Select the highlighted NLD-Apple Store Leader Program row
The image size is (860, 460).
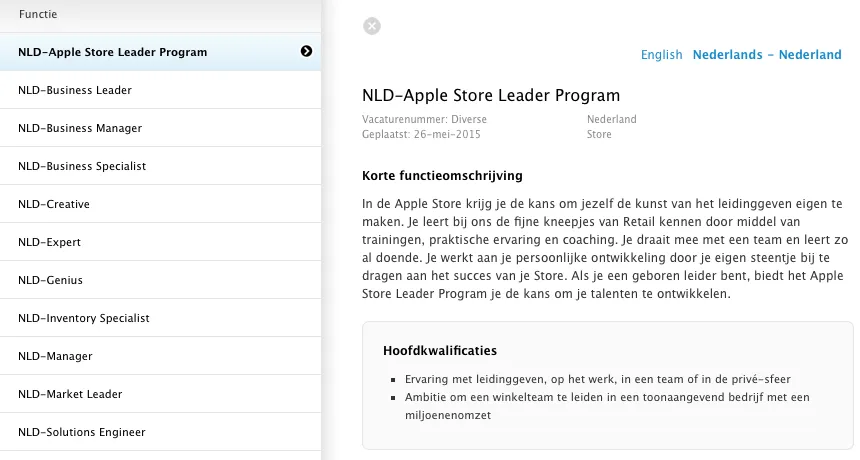tap(160, 52)
